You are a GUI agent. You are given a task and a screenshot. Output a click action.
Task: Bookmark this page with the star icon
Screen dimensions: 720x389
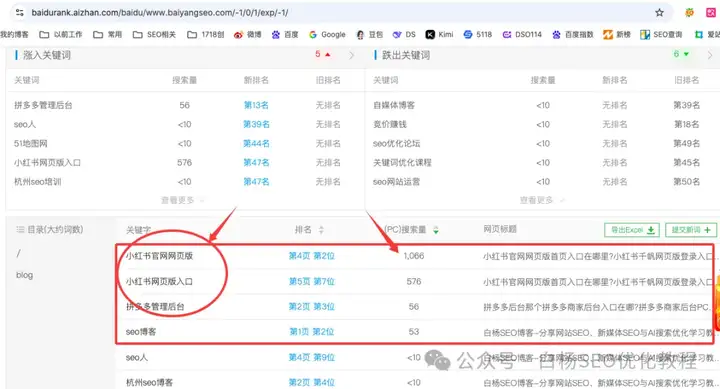pos(659,12)
